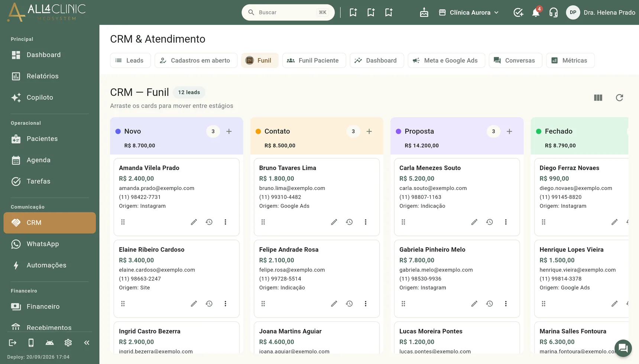Open WhatsApp in sidebar
Viewport: 639px width, 364px height.
(49, 244)
